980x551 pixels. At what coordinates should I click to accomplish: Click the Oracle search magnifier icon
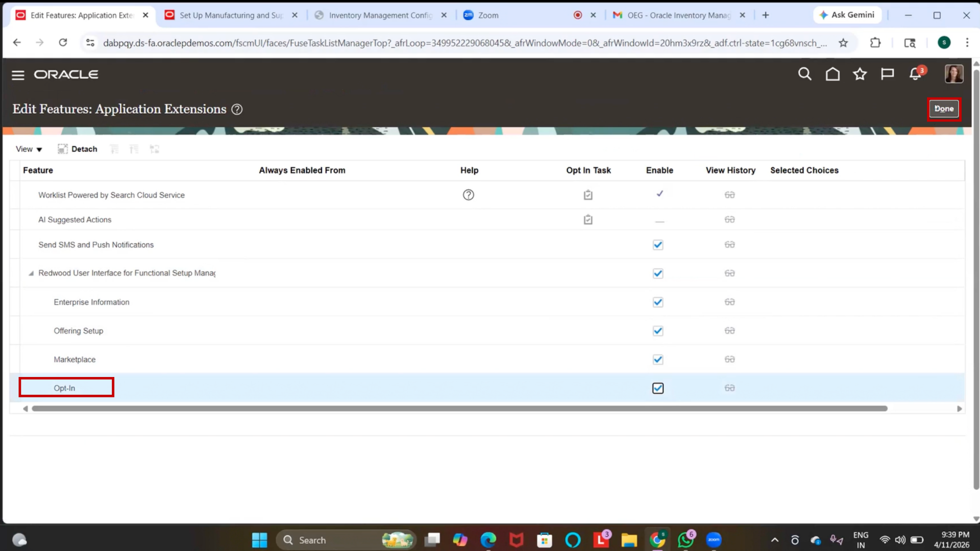click(x=804, y=74)
